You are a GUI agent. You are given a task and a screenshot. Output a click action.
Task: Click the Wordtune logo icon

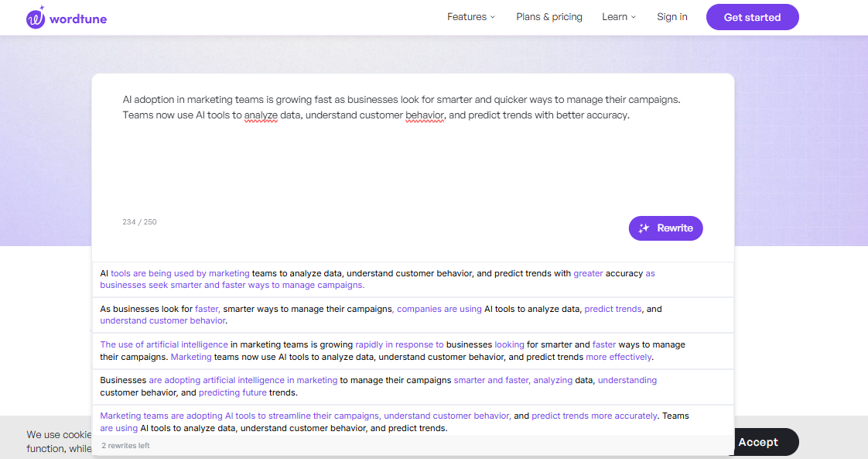coord(36,18)
